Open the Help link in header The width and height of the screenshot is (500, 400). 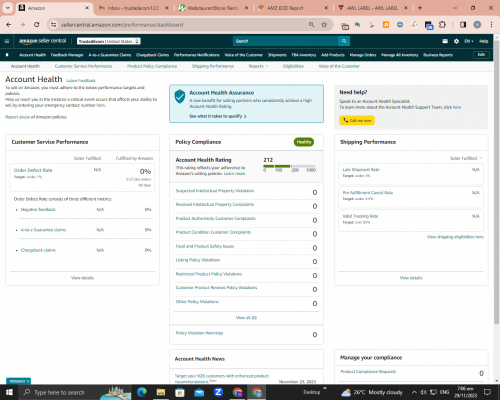click(x=483, y=41)
